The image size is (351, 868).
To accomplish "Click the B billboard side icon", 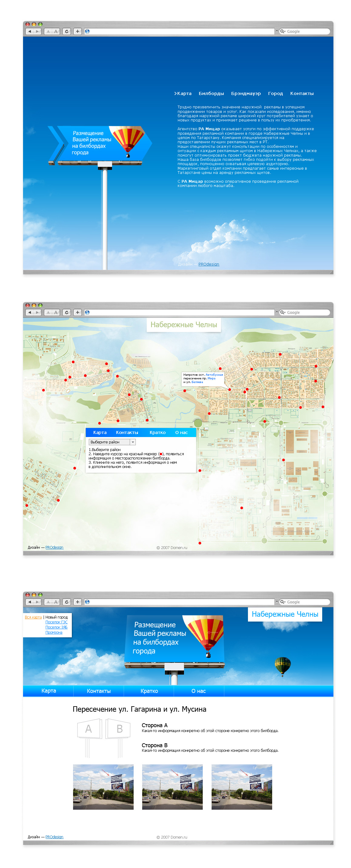I will (x=119, y=729).
